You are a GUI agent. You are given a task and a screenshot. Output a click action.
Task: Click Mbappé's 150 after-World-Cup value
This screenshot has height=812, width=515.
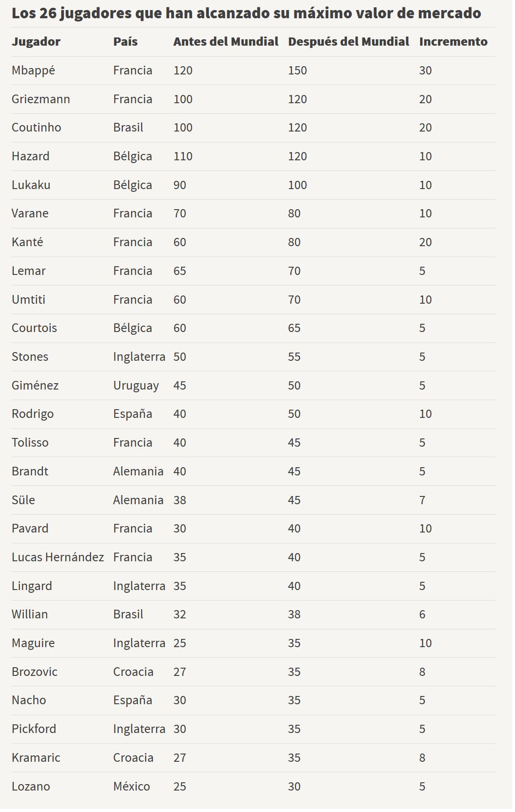[x=297, y=70]
